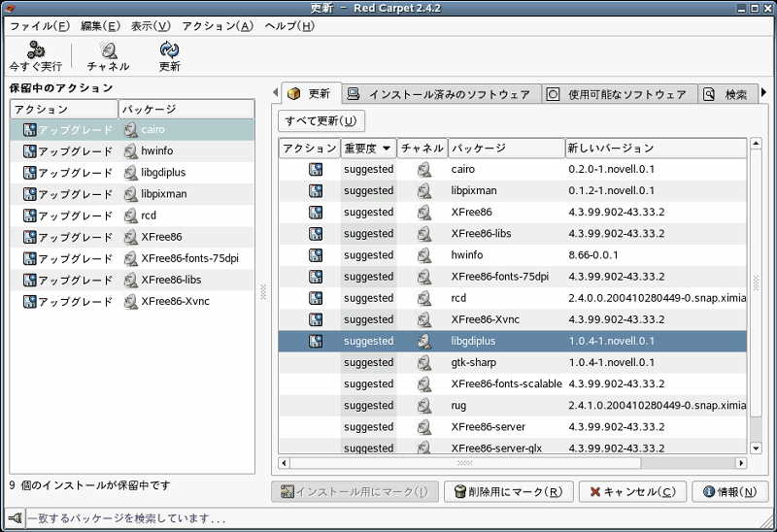Sort pending actions by アクション header

pyautogui.click(x=64, y=110)
